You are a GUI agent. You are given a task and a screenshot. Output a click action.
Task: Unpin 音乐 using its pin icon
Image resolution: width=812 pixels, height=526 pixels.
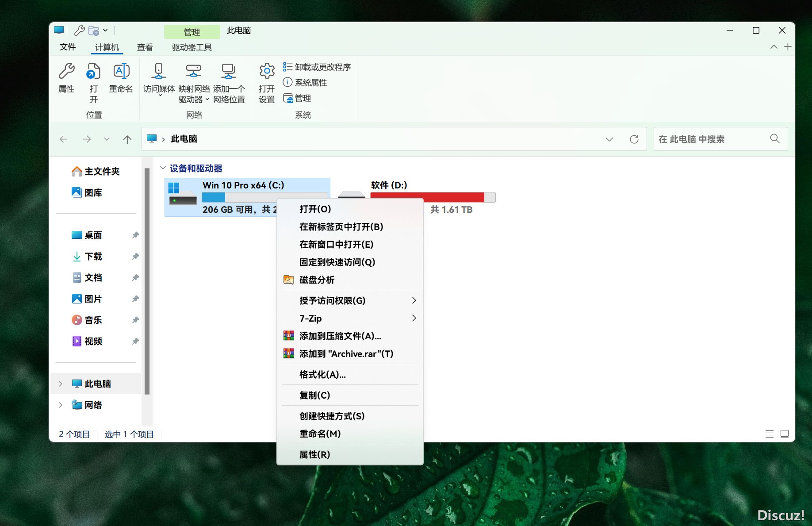tap(135, 320)
